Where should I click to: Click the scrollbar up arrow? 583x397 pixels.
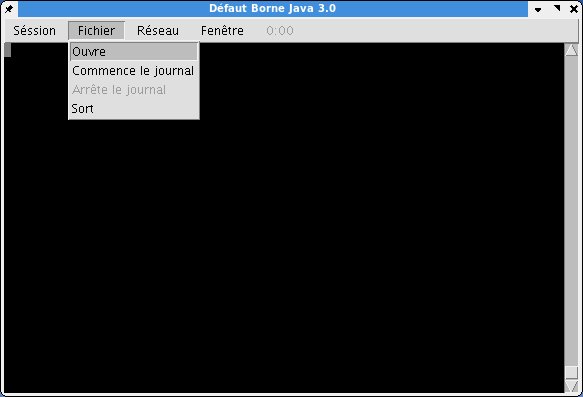point(571,50)
